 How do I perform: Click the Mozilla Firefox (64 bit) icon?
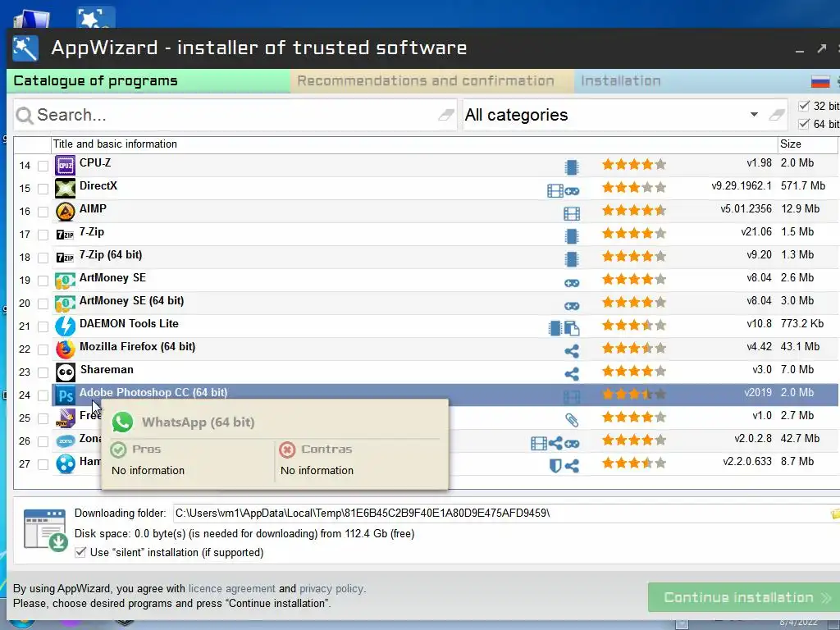(66, 349)
